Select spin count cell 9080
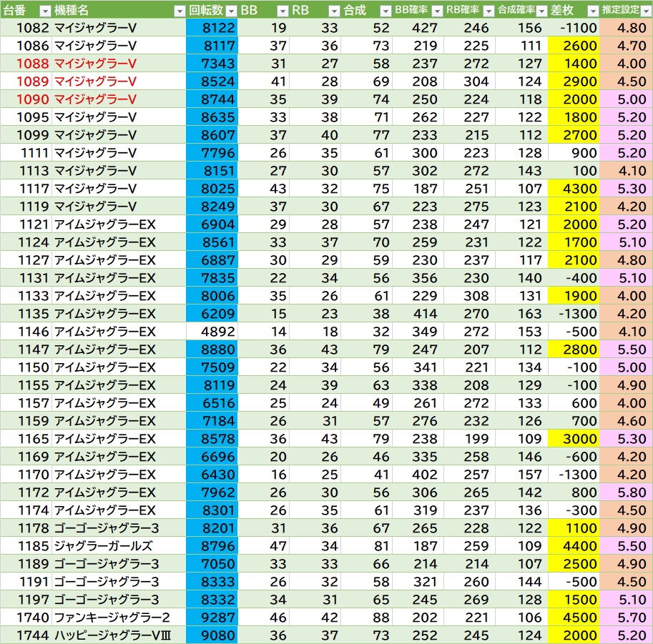The image size is (653, 644). [212, 635]
